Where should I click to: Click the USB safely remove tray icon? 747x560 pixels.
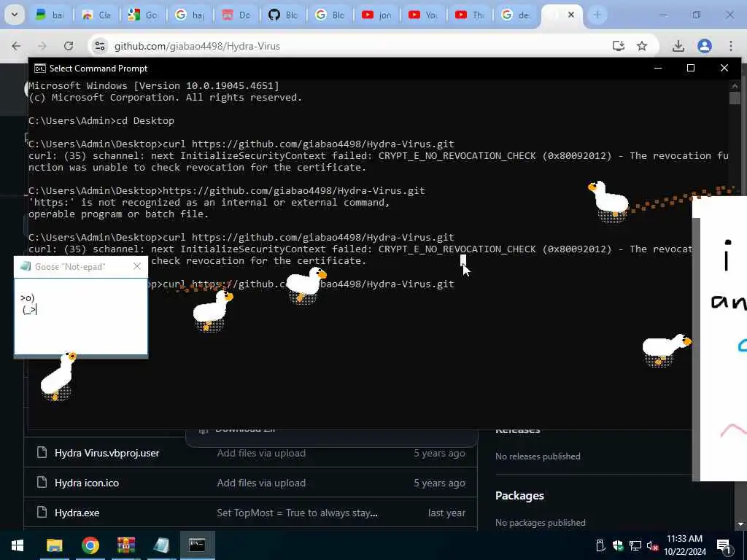[601, 545]
